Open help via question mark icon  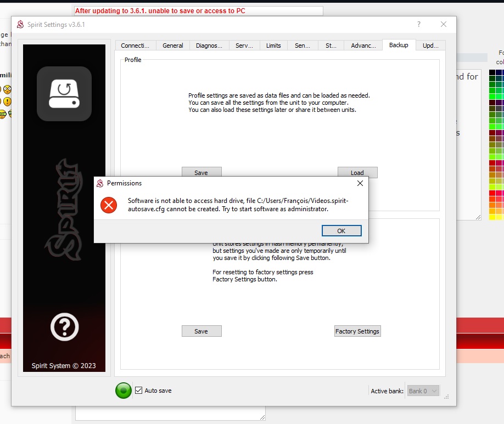coord(64,327)
